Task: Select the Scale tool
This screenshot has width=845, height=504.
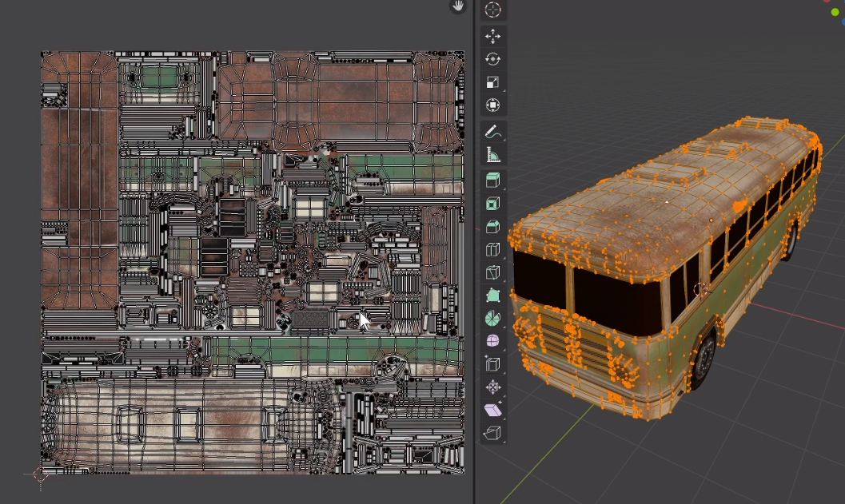Action: click(492, 81)
